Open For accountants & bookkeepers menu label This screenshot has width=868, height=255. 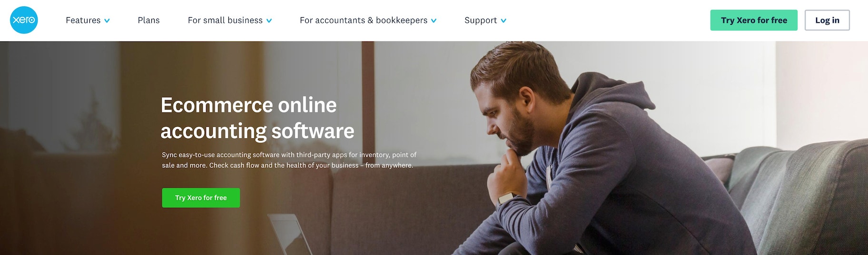coord(364,20)
